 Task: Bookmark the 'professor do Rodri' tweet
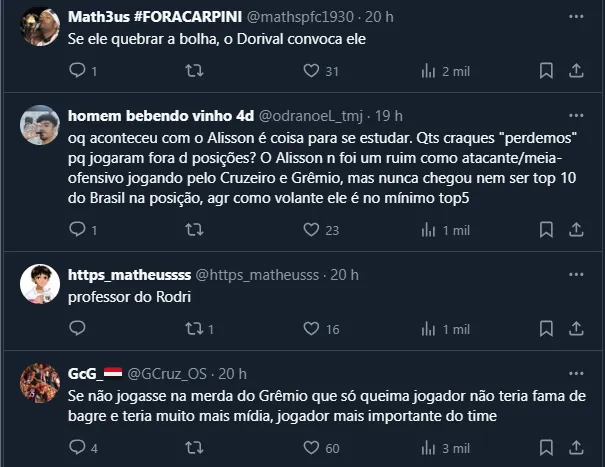[546, 329]
